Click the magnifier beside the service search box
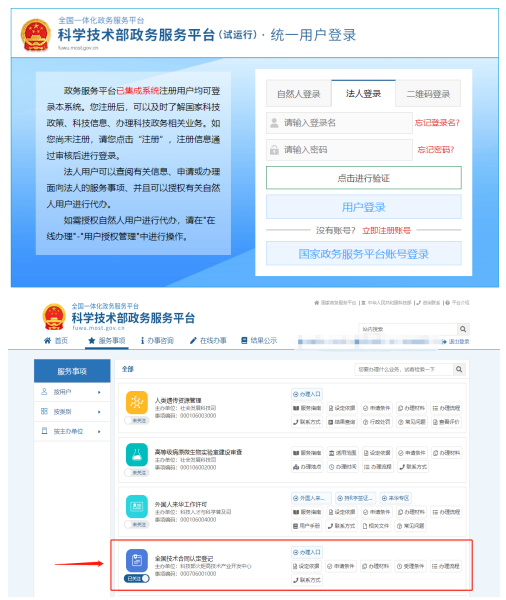Viewport: 506px width, 600px height. (459, 369)
